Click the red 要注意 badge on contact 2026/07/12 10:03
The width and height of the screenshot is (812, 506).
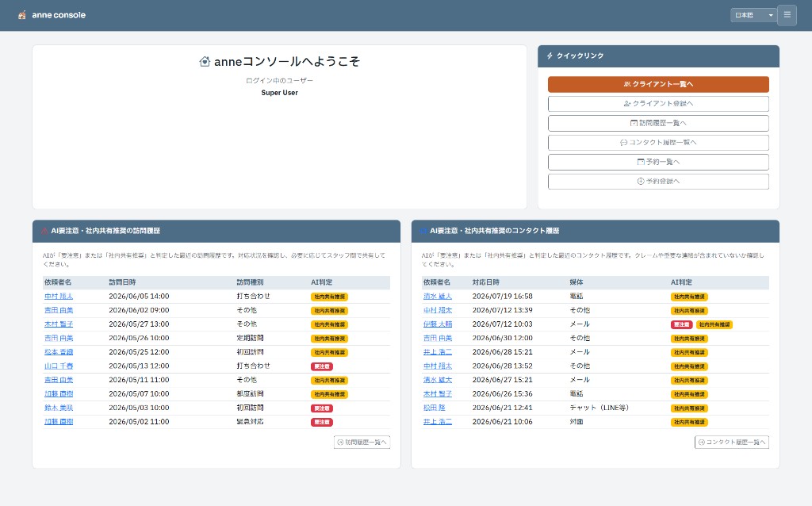[681, 324]
